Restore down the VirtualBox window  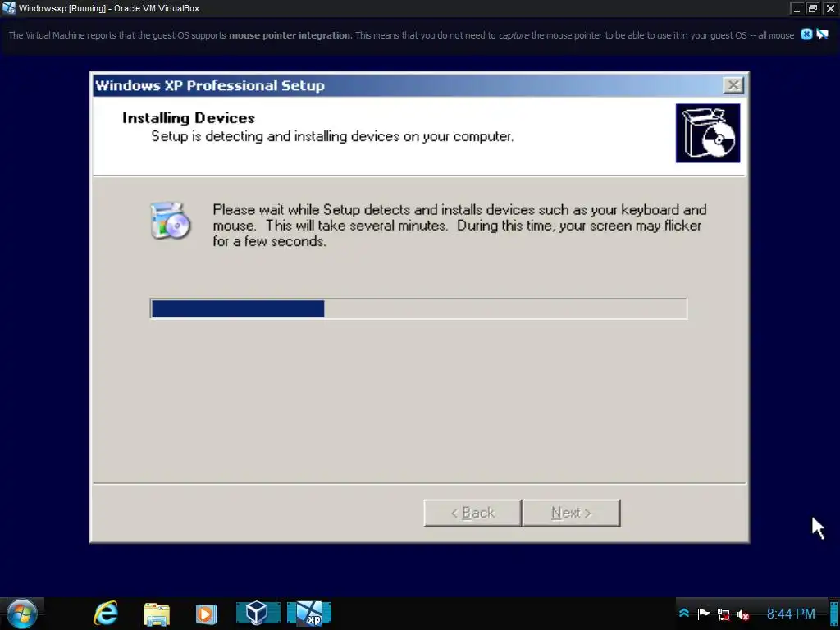pyautogui.click(x=813, y=8)
